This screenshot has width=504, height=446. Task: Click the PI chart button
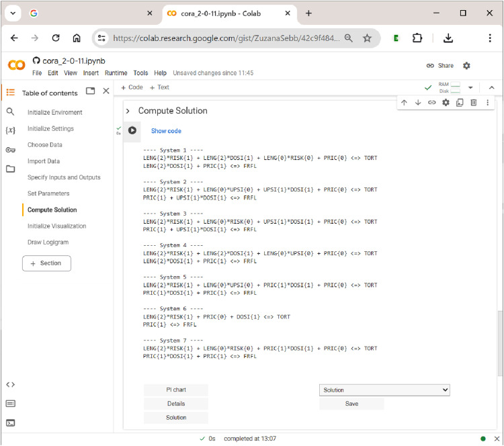tap(176, 390)
